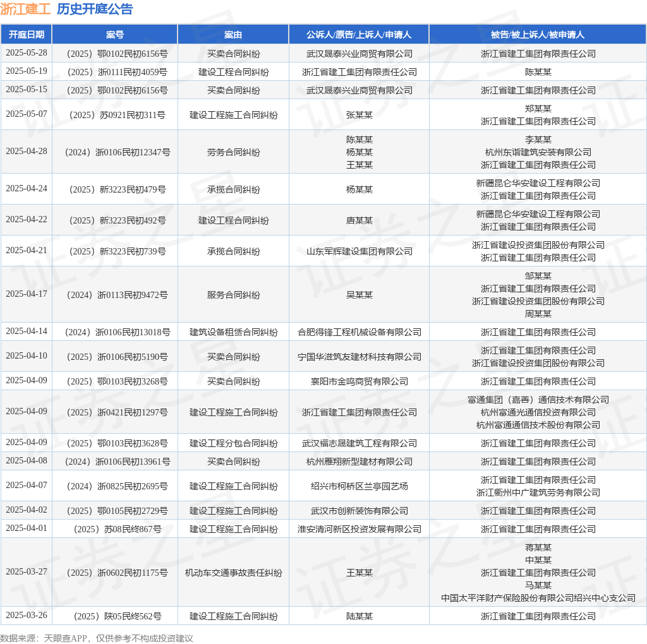Click case number (2025)新3223民初739号
Viewport: 647px width, 644px height.
click(x=117, y=251)
